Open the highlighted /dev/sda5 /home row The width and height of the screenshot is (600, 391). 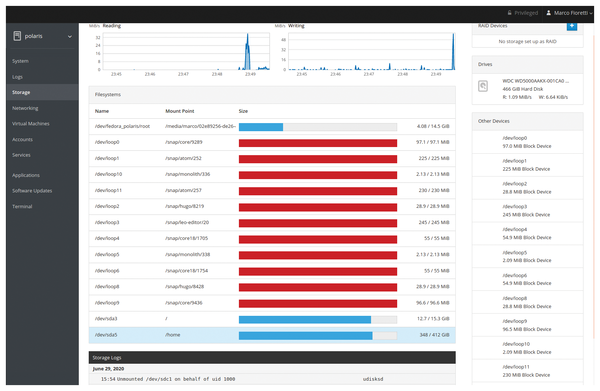(x=272, y=335)
